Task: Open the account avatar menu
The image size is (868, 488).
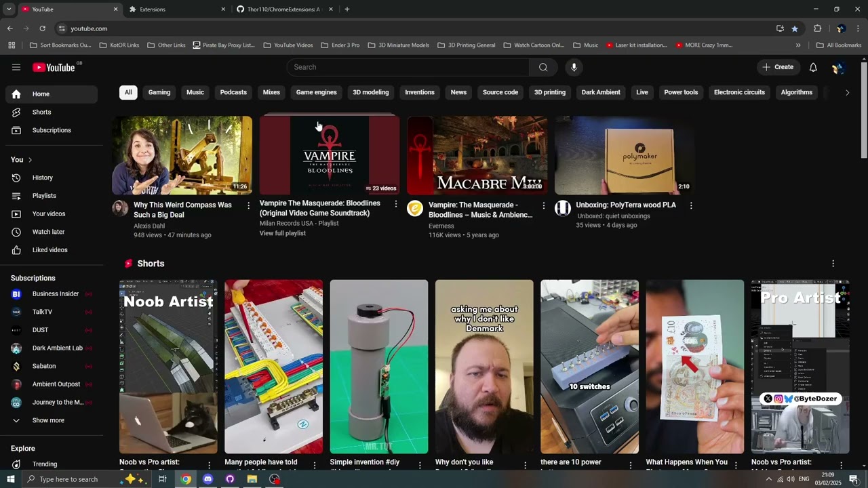Action: tap(838, 67)
